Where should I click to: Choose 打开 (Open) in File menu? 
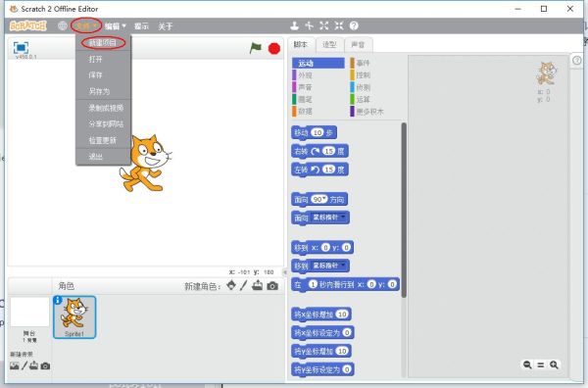(103, 59)
